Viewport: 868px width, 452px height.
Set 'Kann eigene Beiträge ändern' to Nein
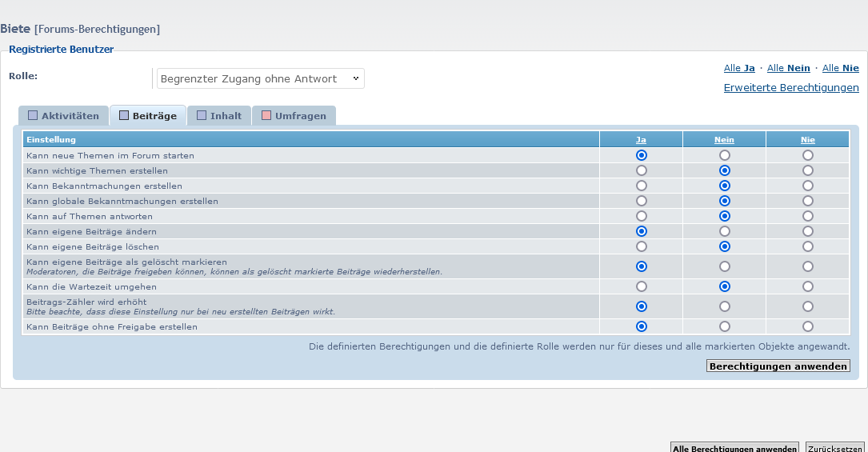pos(724,231)
